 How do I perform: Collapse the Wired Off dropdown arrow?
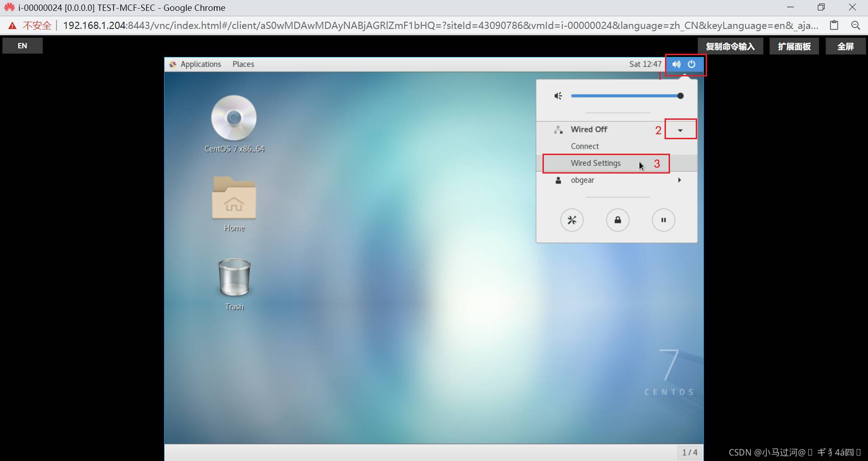click(680, 130)
